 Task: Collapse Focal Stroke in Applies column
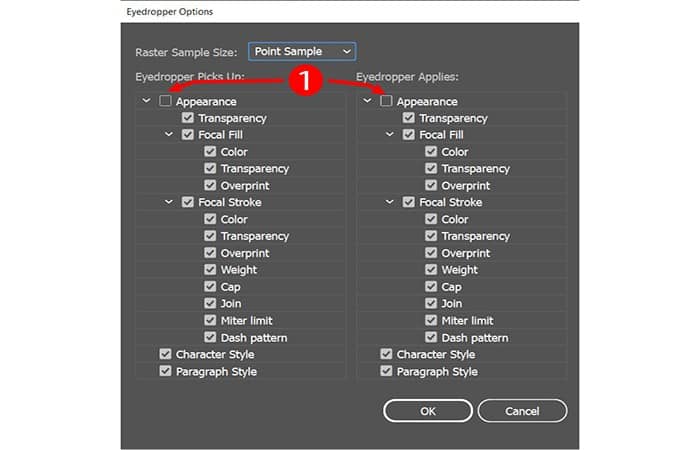pyautogui.click(x=390, y=202)
